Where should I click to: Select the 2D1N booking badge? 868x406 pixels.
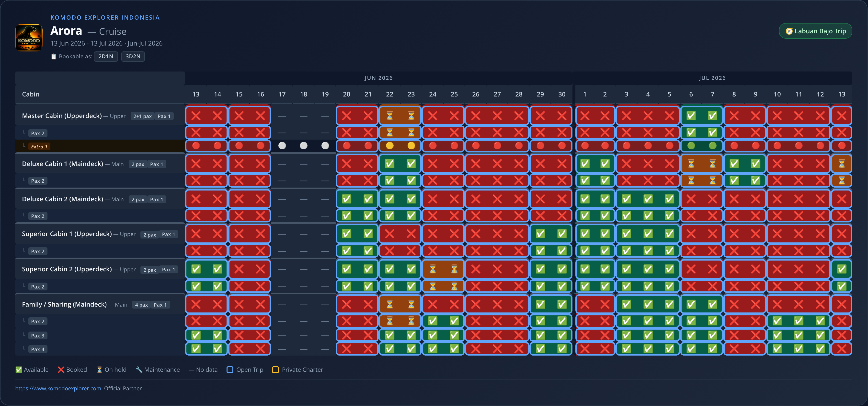106,56
